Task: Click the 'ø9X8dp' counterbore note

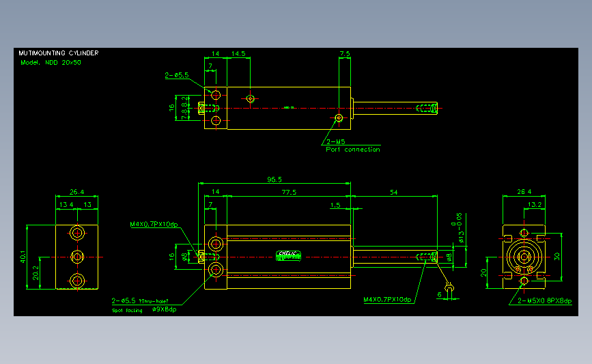Action: point(165,309)
